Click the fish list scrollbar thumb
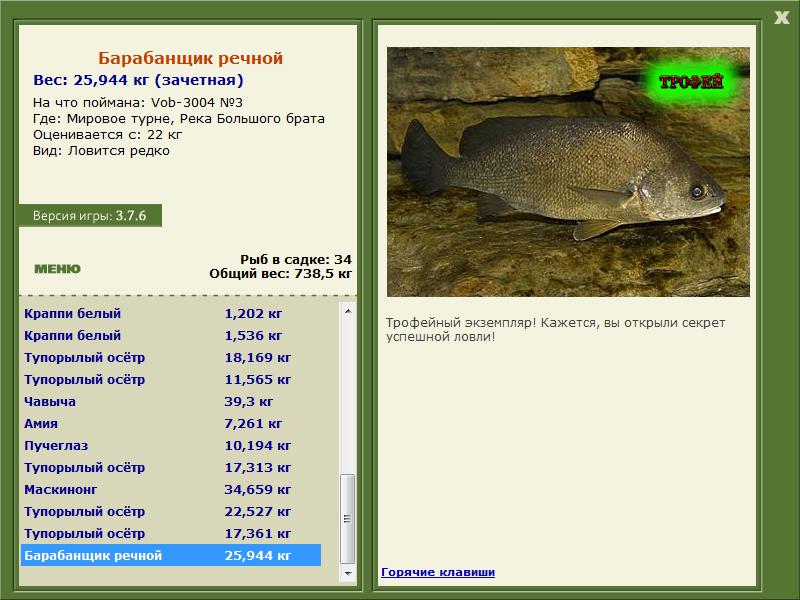The image size is (800, 600). click(348, 519)
